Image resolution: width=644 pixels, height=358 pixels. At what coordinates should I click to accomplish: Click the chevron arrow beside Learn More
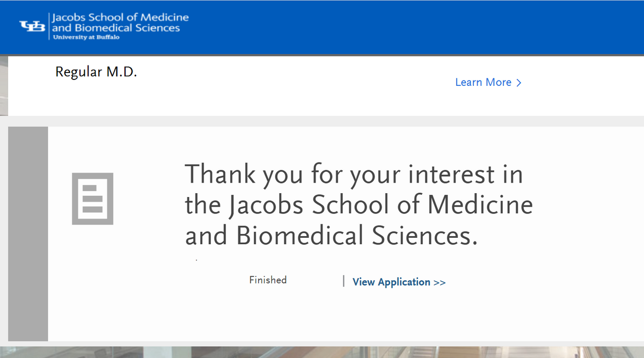(518, 83)
